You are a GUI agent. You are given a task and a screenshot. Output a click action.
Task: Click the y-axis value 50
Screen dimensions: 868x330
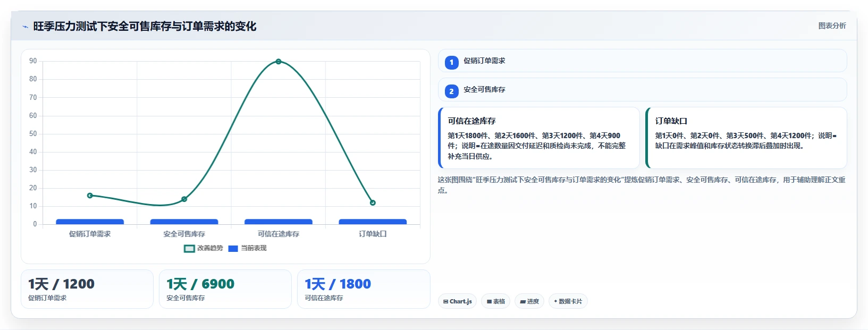point(33,134)
